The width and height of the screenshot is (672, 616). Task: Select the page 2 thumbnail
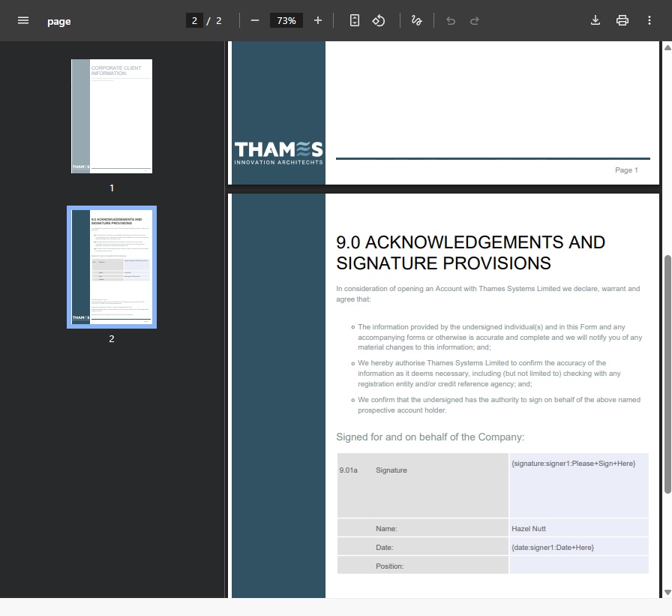(111, 266)
